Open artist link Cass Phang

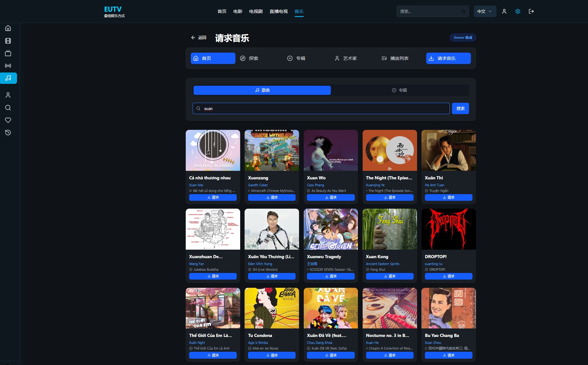[x=315, y=185]
